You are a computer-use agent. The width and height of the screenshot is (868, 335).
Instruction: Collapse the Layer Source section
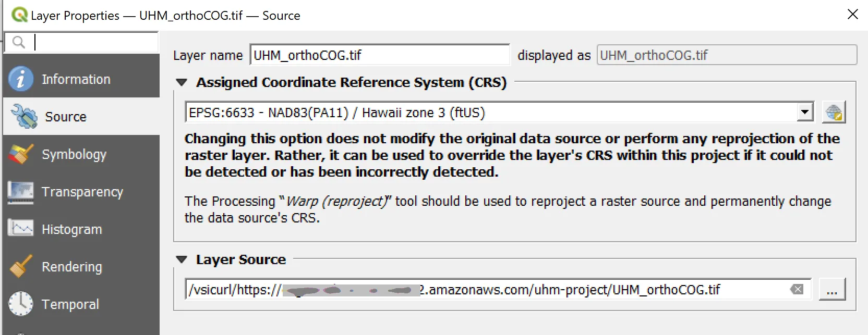pyautogui.click(x=182, y=259)
